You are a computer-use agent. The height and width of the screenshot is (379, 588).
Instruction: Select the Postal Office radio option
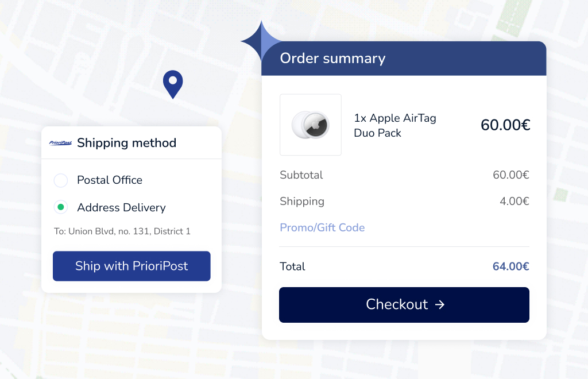61,180
